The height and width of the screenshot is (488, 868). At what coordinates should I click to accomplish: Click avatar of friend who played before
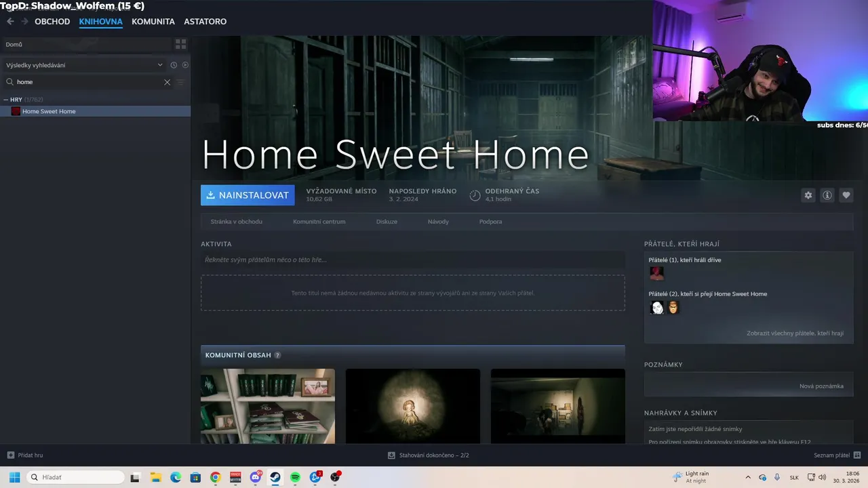(656, 273)
